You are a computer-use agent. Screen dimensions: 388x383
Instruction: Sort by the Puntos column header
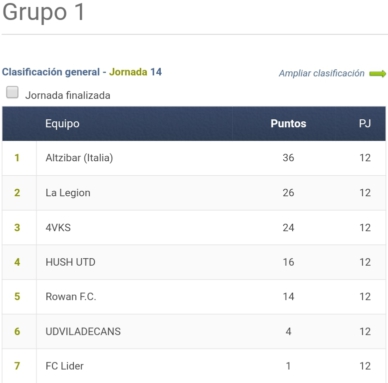288,124
